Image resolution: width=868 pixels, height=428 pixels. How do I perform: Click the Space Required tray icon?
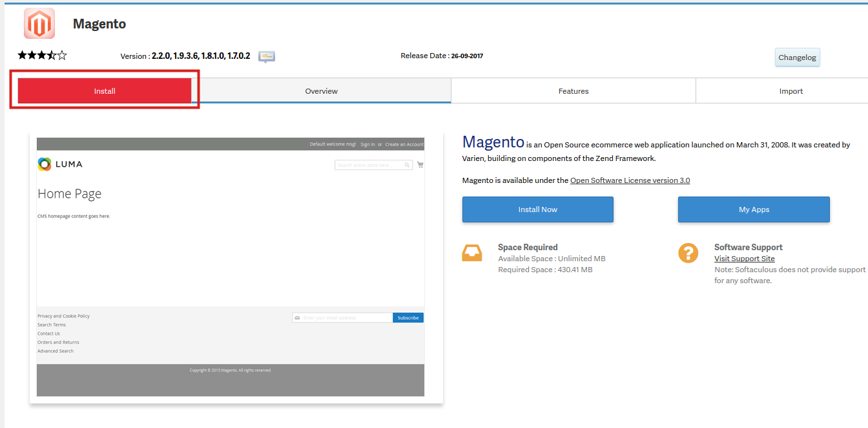click(472, 253)
